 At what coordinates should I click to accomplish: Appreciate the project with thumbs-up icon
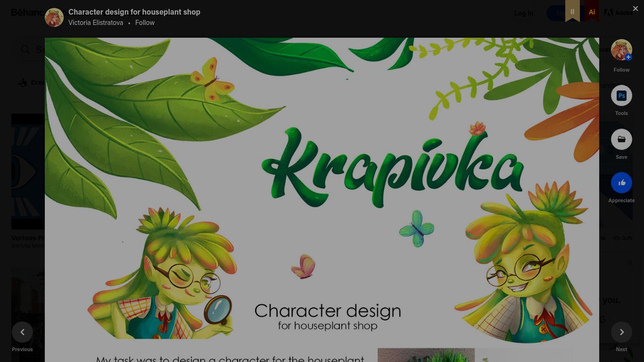tap(621, 183)
